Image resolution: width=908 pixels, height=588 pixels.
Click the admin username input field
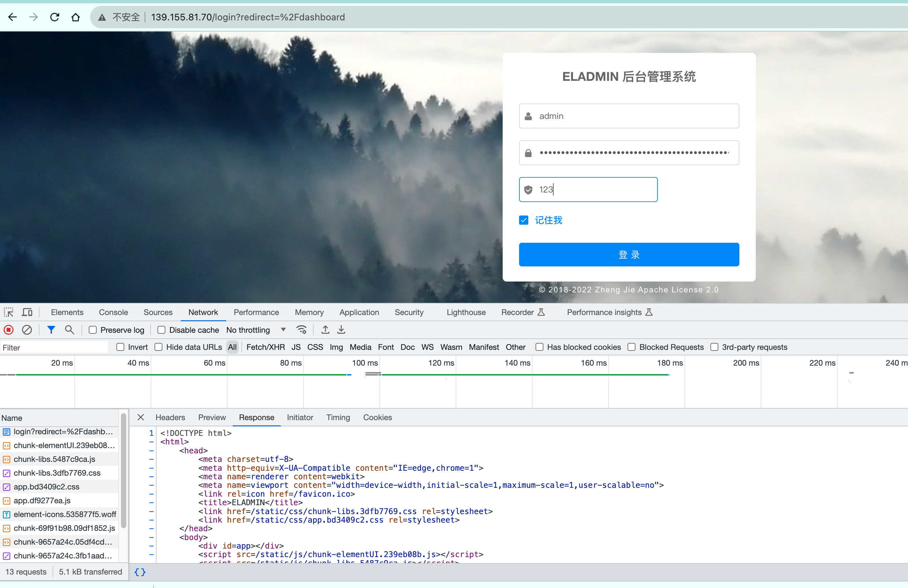[x=629, y=116]
